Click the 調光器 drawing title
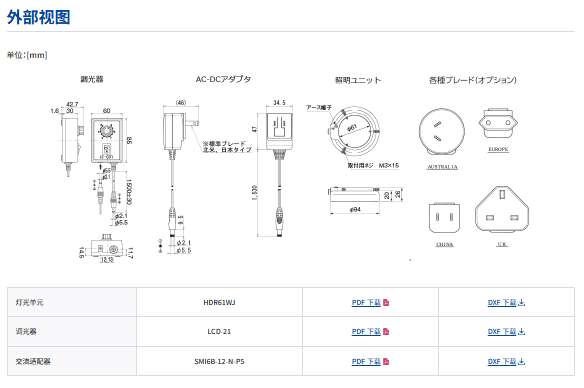This screenshot has width=584, height=388. [92, 79]
